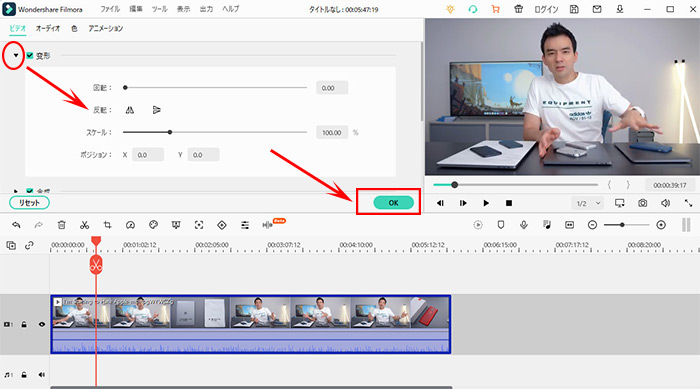Click the horizontal flip icon
700x389 pixels.
click(130, 110)
